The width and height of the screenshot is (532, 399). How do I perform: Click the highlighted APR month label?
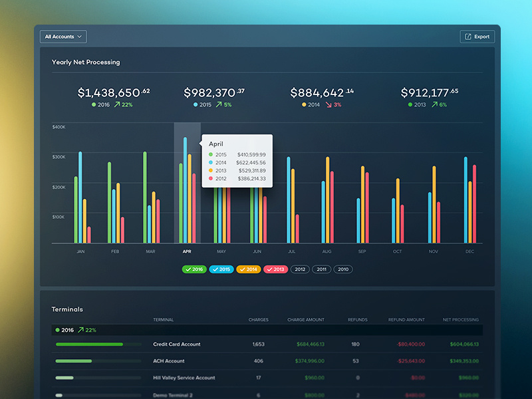(x=187, y=251)
